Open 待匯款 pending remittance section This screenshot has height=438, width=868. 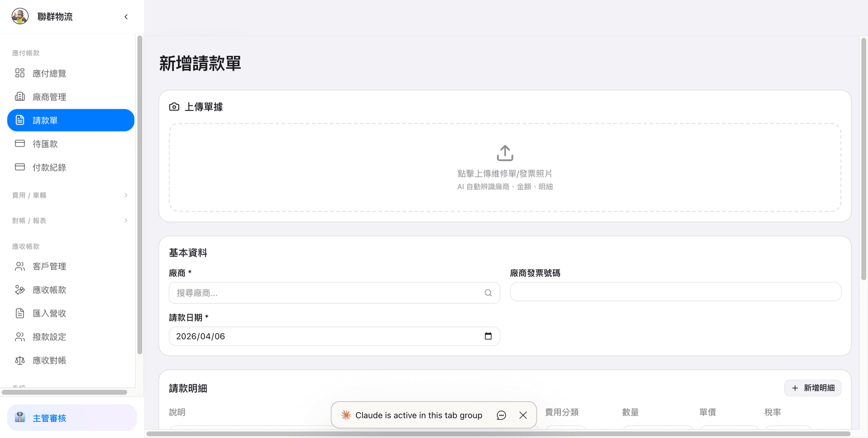click(19, 143)
